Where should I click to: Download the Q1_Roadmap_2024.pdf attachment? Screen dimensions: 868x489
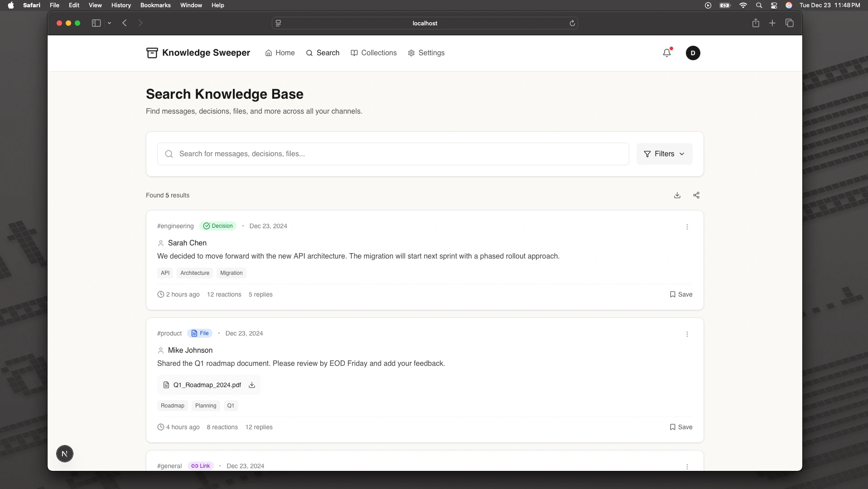(x=252, y=385)
